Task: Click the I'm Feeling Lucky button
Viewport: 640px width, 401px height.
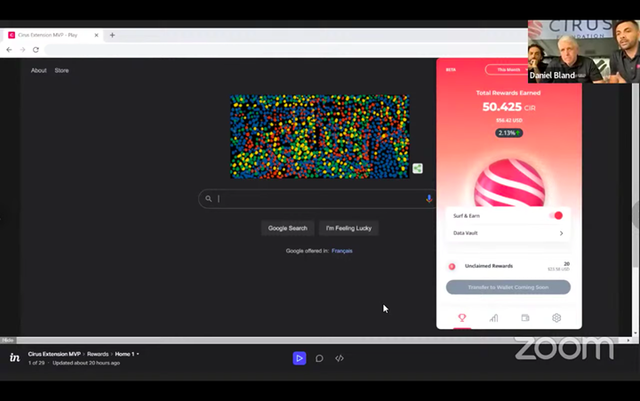Action: 349,228
